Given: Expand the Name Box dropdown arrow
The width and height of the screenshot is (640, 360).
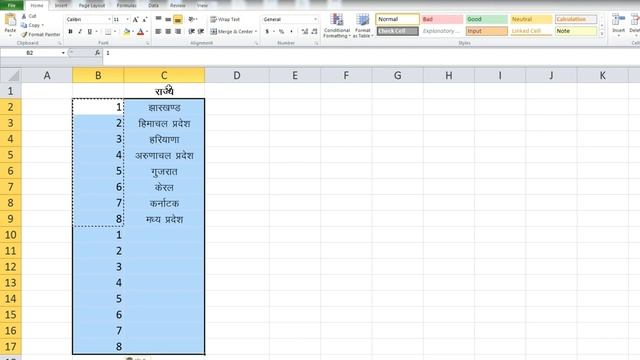Looking at the screenshot, I should point(63,53).
